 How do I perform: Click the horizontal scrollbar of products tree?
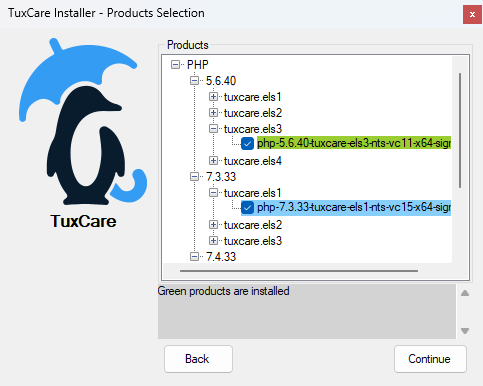point(299,271)
